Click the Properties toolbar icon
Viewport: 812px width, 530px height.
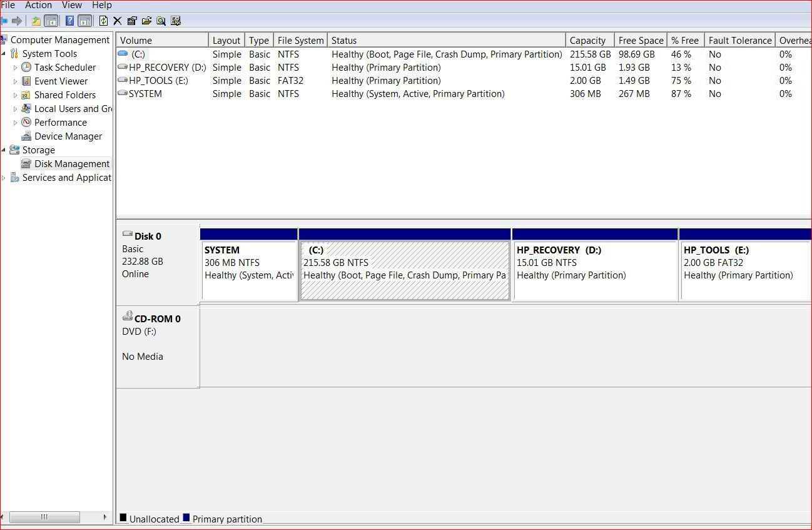click(131, 21)
